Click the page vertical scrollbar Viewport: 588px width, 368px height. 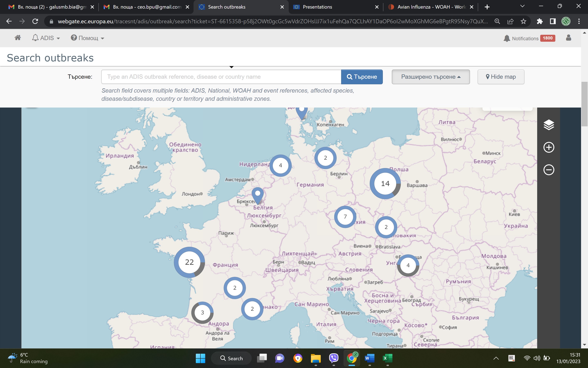tap(584, 104)
